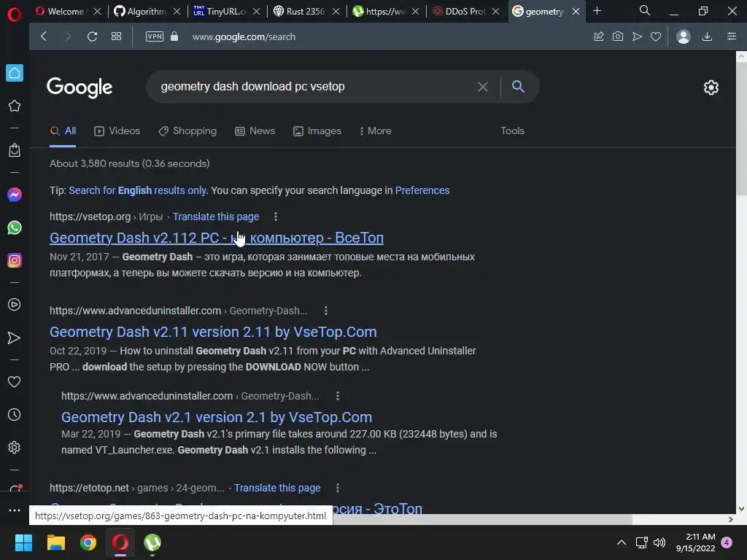Open a new tab with plus button
This screenshot has width=747, height=560.
tap(597, 11)
